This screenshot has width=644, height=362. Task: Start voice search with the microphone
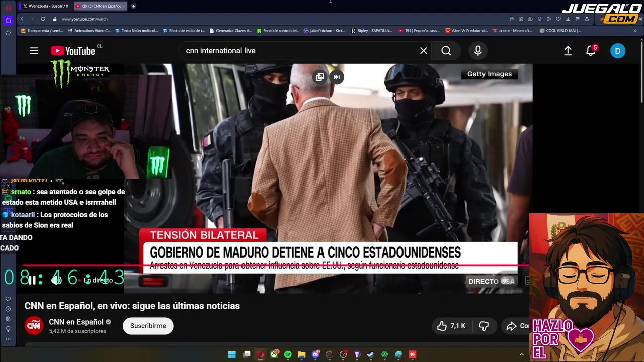[x=478, y=51]
